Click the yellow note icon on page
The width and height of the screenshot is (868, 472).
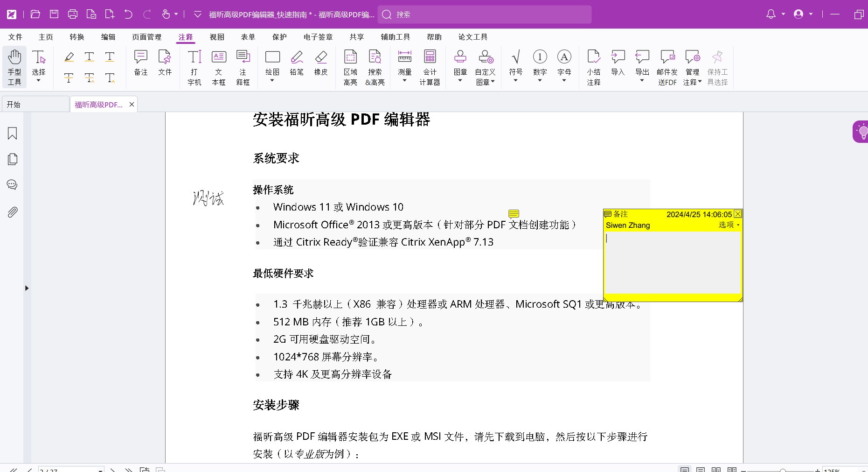(x=514, y=214)
